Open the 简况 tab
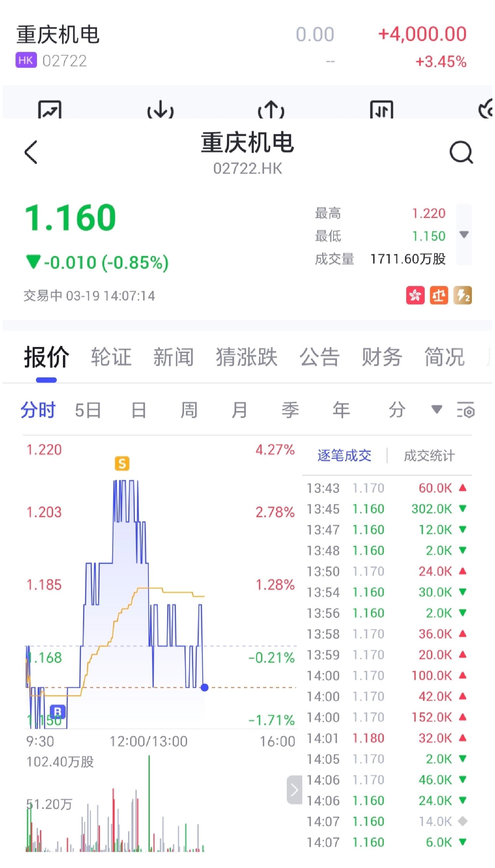The image size is (495, 868). click(444, 357)
